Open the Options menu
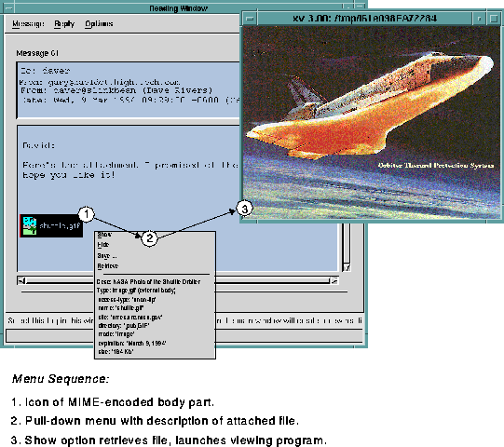 99,24
